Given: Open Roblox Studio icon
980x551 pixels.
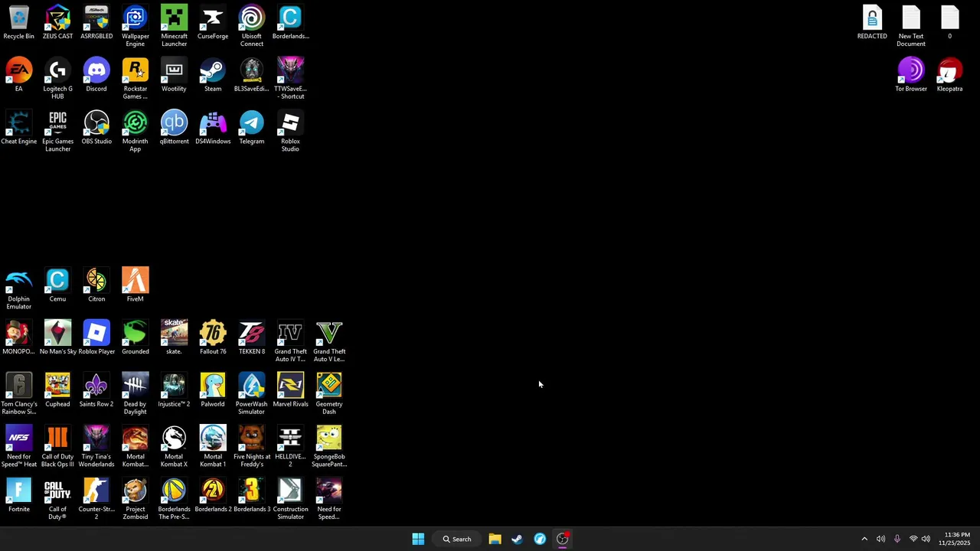Looking at the screenshot, I should [290, 132].
